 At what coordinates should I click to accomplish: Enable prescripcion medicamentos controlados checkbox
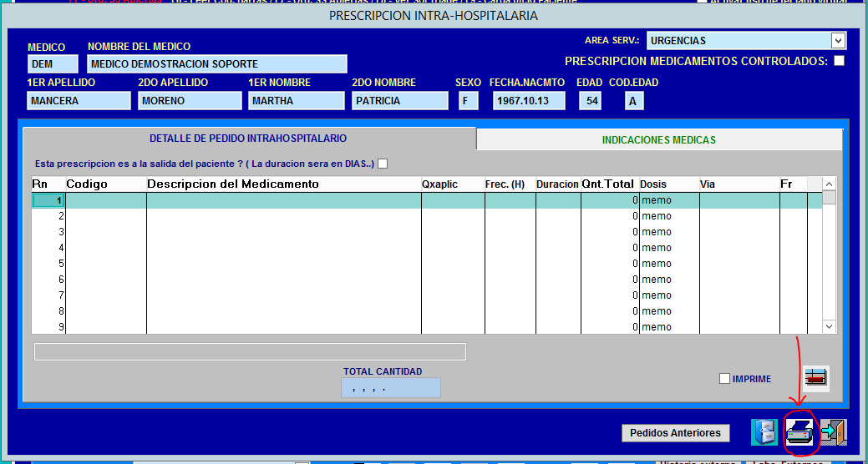(x=840, y=61)
